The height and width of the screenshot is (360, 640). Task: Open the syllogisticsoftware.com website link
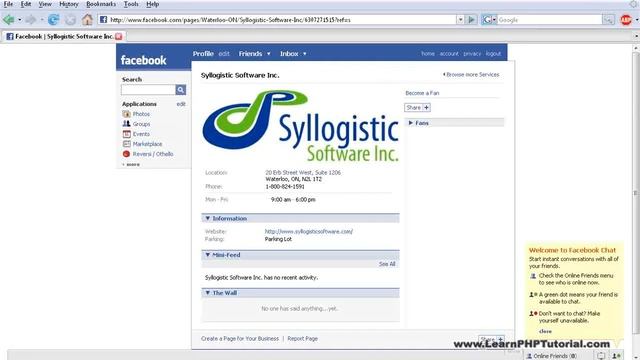(x=309, y=231)
